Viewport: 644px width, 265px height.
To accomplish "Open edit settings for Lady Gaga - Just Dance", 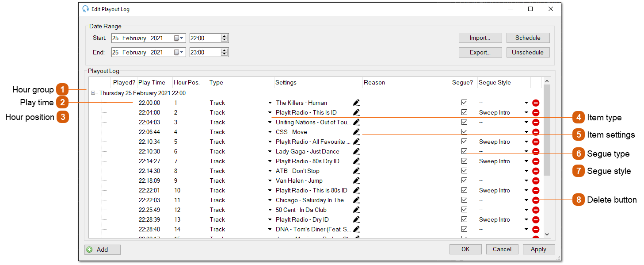I will tap(356, 151).
